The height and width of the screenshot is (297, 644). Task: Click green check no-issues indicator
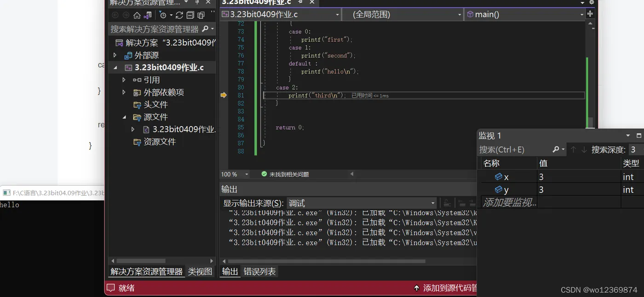pos(264,174)
